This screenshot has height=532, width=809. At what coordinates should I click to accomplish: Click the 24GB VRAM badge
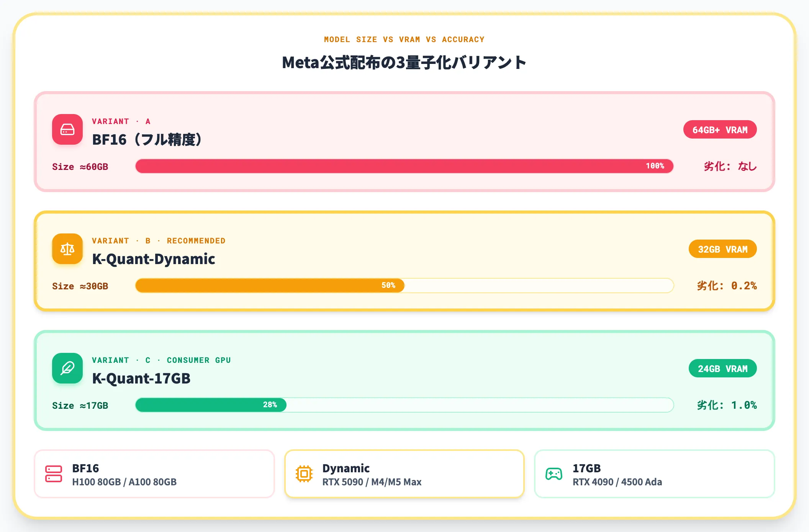pyautogui.click(x=723, y=369)
